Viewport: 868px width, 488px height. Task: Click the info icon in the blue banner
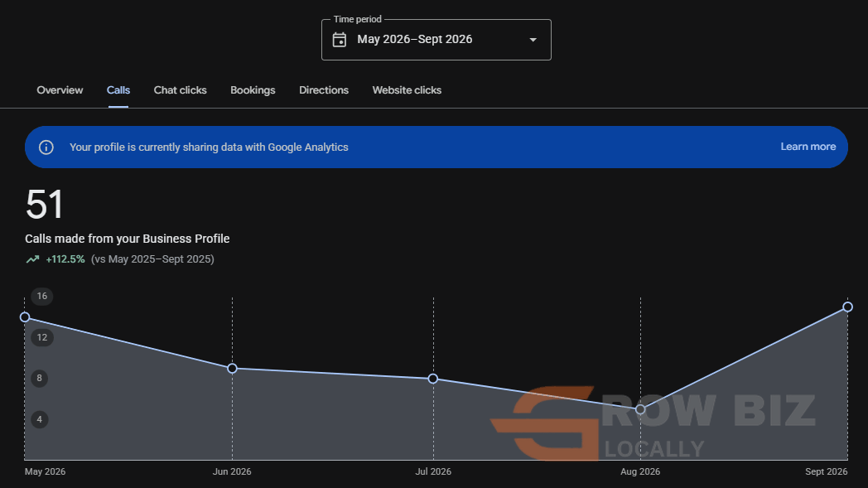[46, 147]
